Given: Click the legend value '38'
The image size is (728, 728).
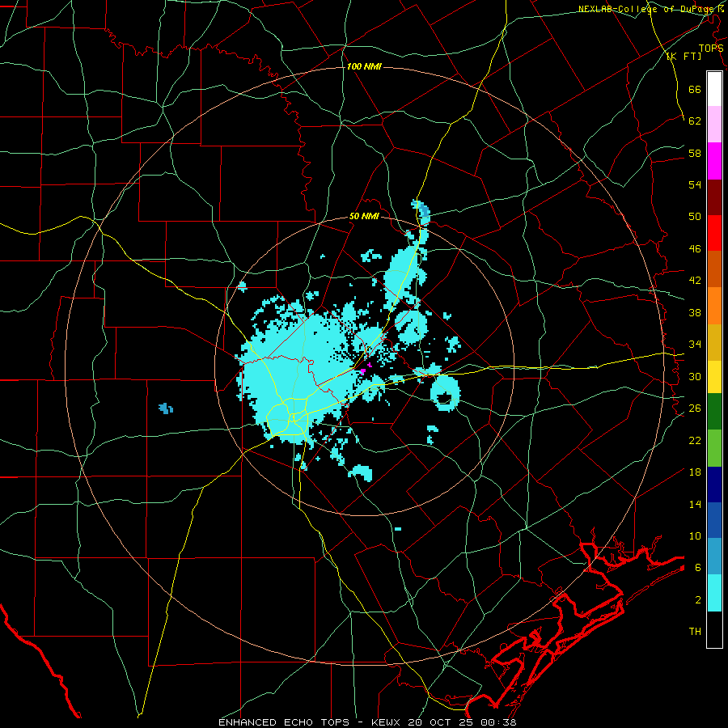Looking at the screenshot, I should tap(695, 312).
